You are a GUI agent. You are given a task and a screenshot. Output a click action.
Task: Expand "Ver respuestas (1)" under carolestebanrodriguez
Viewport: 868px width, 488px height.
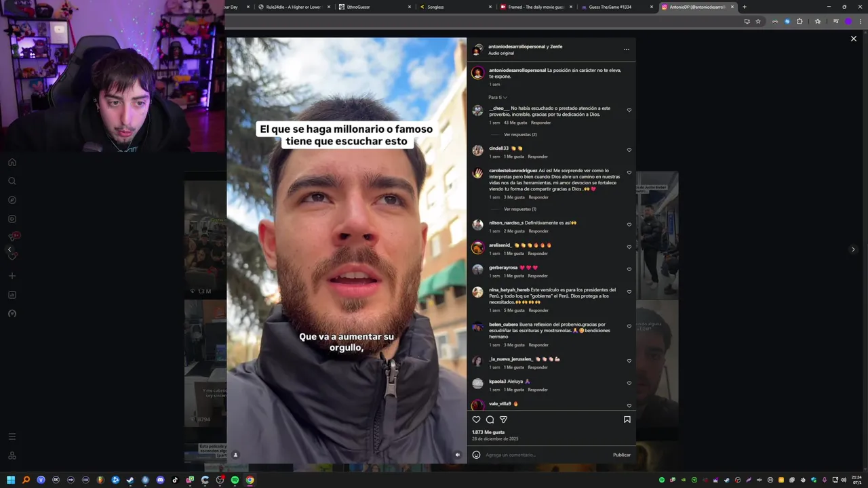pos(520,209)
